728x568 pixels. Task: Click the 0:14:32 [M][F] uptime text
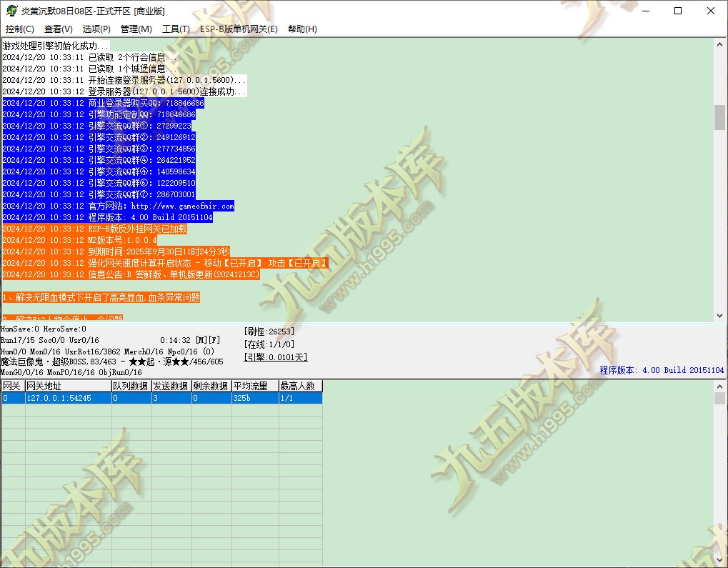pyautogui.click(x=190, y=340)
